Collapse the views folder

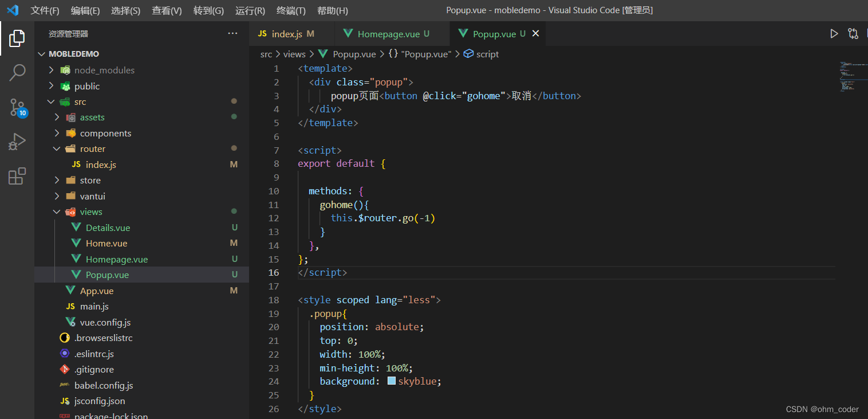tap(57, 212)
